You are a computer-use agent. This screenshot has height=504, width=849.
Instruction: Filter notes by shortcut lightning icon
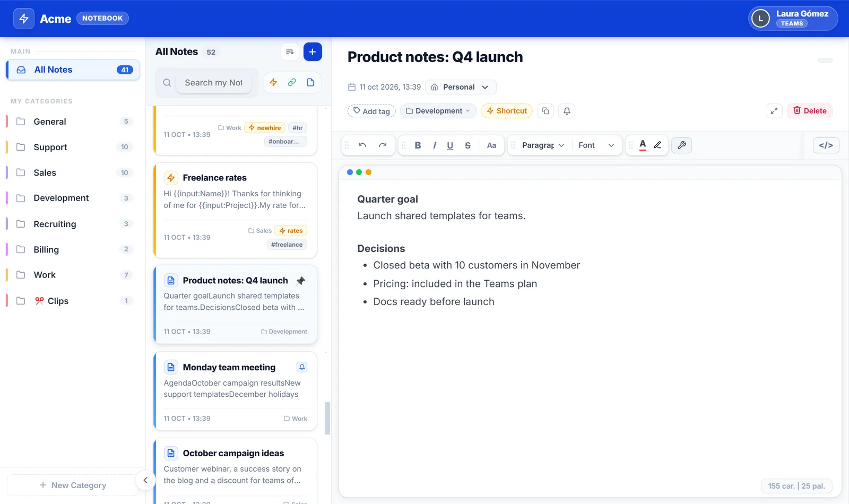point(273,82)
